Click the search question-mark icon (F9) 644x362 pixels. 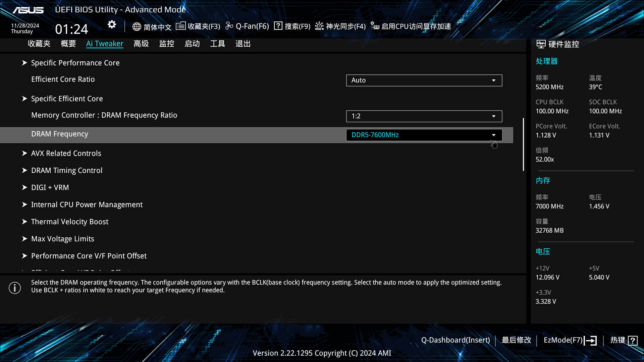point(278,26)
